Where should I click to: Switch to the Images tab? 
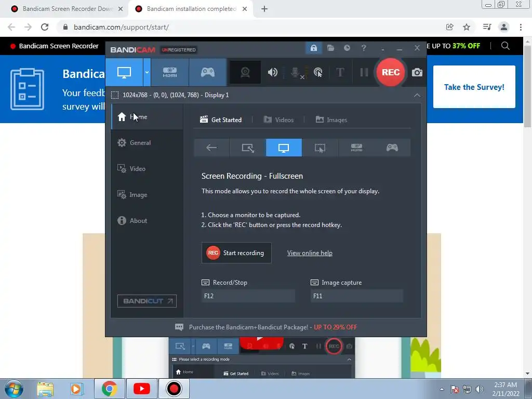point(331,120)
